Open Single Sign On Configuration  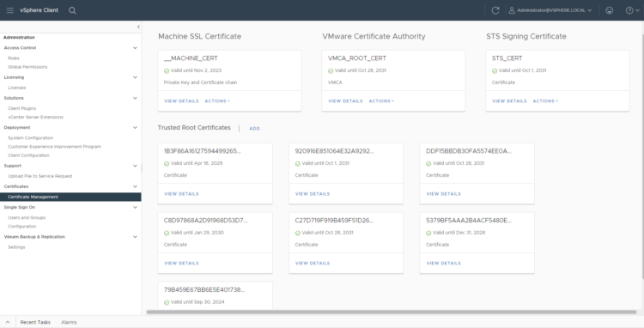coord(21,227)
